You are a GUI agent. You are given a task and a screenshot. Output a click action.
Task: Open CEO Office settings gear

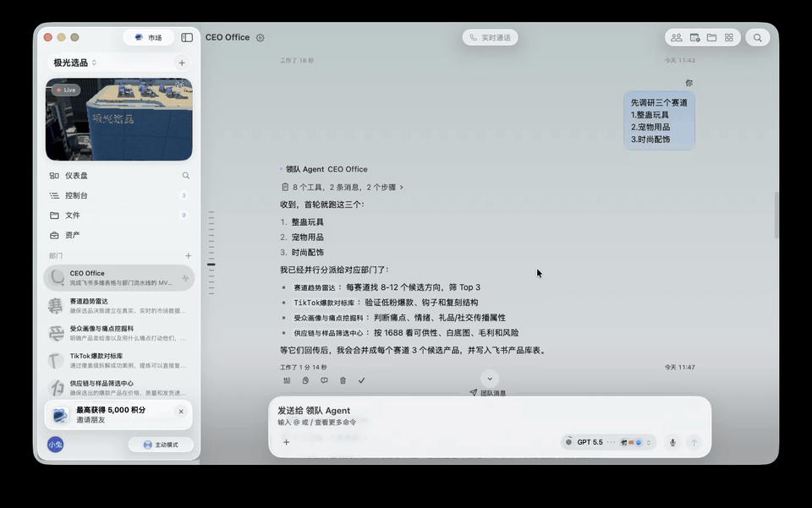click(260, 38)
